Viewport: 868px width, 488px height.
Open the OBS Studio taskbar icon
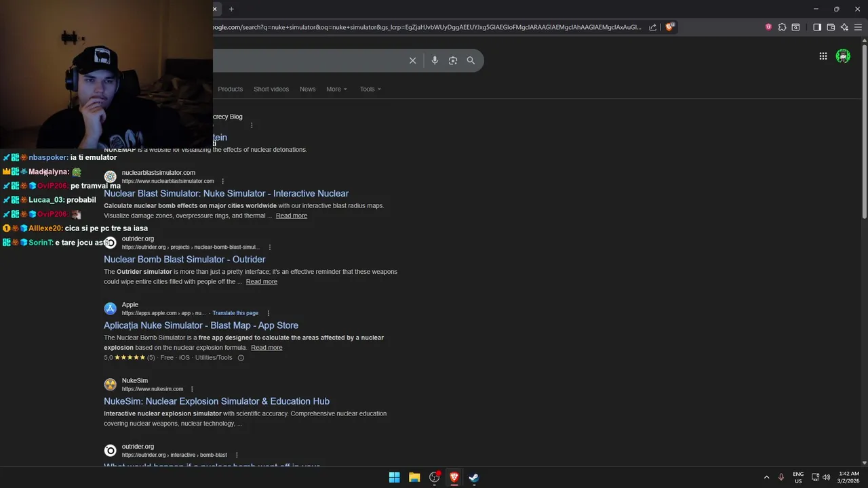coord(435,477)
